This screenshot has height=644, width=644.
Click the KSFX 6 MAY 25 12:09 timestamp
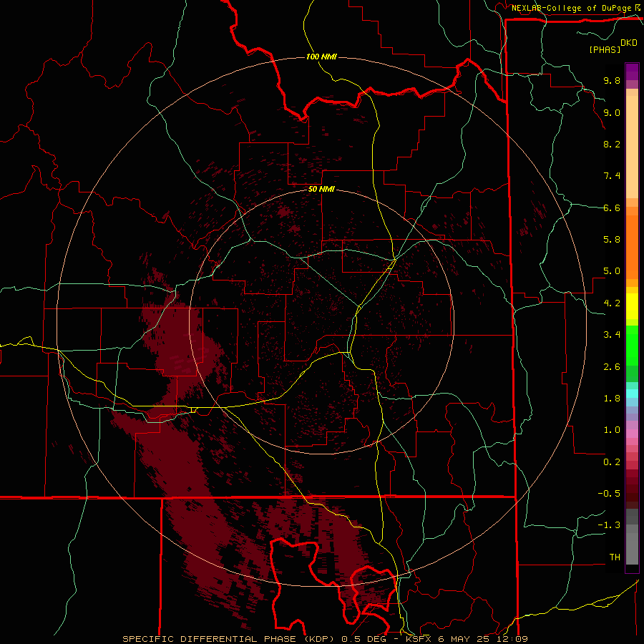point(467,639)
